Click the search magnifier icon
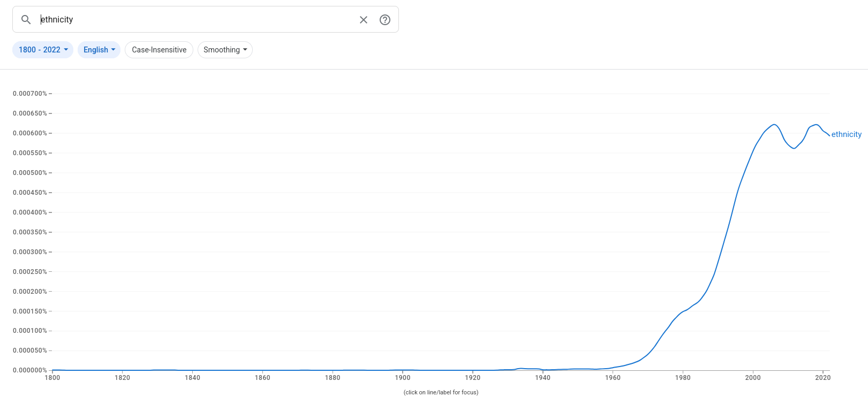 coord(26,20)
